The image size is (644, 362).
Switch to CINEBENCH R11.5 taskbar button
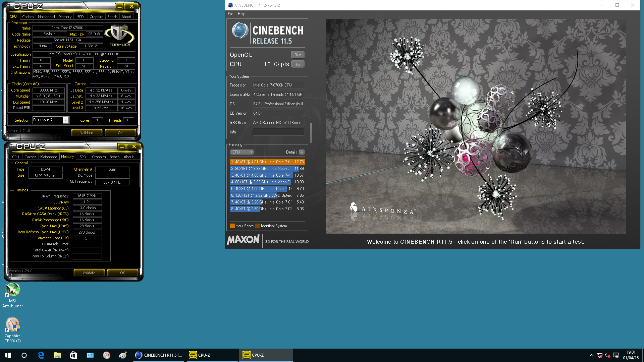click(158, 355)
